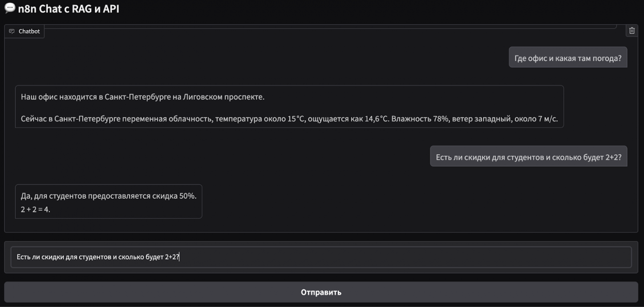Image resolution: width=644 pixels, height=307 pixels.
Task: Click user message "Где офис и какая там погода?"
Action: pyautogui.click(x=568, y=58)
